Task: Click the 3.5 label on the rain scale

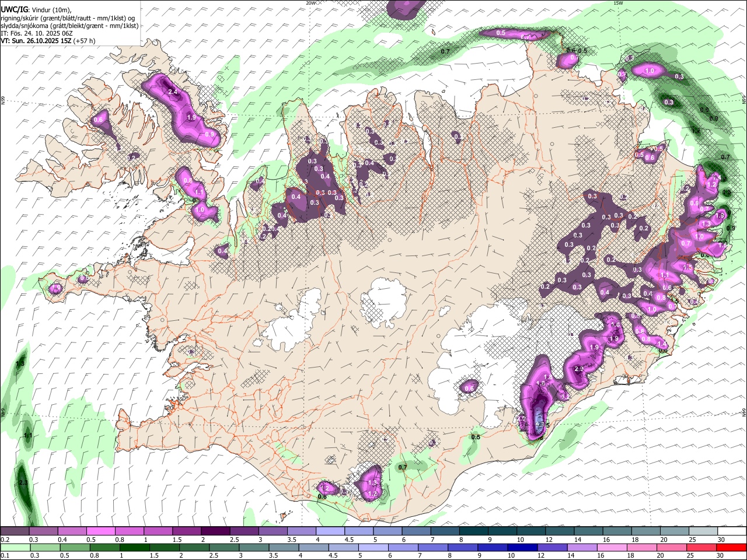Action: point(273,556)
